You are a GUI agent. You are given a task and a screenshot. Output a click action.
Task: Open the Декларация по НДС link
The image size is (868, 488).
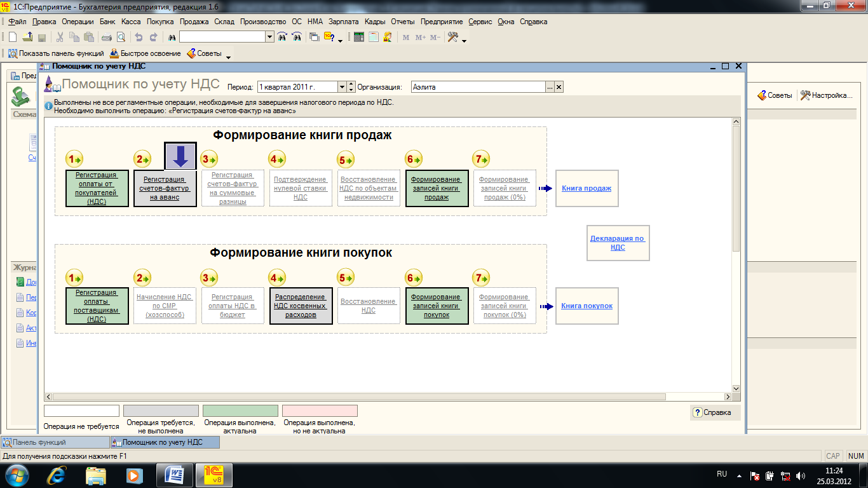(618, 243)
